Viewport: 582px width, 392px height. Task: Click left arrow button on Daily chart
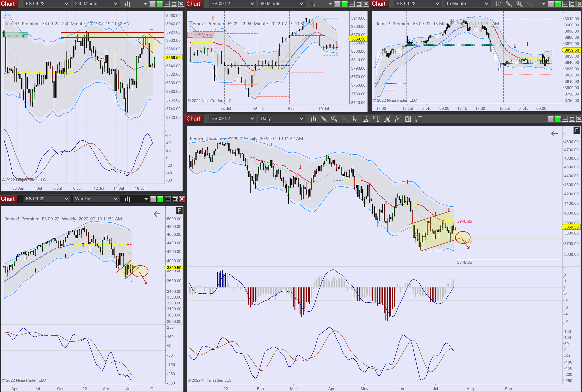tap(554, 133)
